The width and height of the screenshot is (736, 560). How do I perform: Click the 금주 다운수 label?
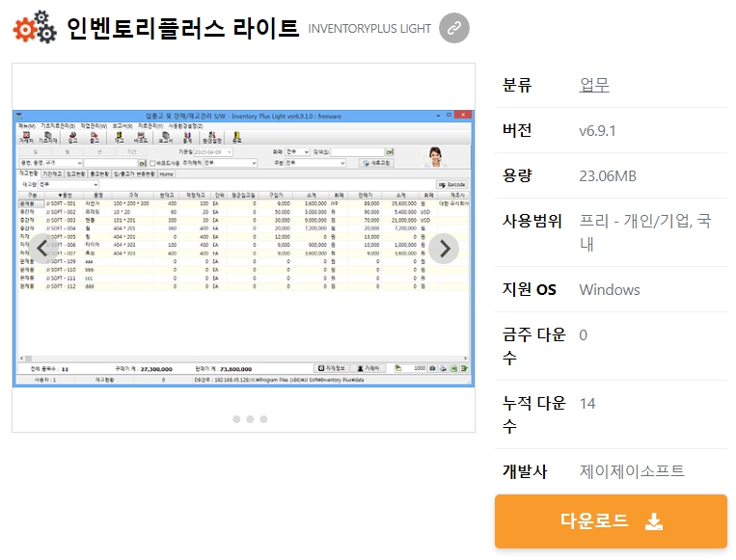[534, 346]
